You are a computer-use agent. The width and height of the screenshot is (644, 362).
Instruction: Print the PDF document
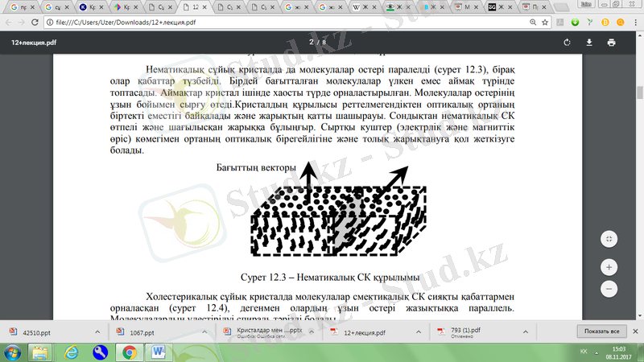tap(612, 42)
